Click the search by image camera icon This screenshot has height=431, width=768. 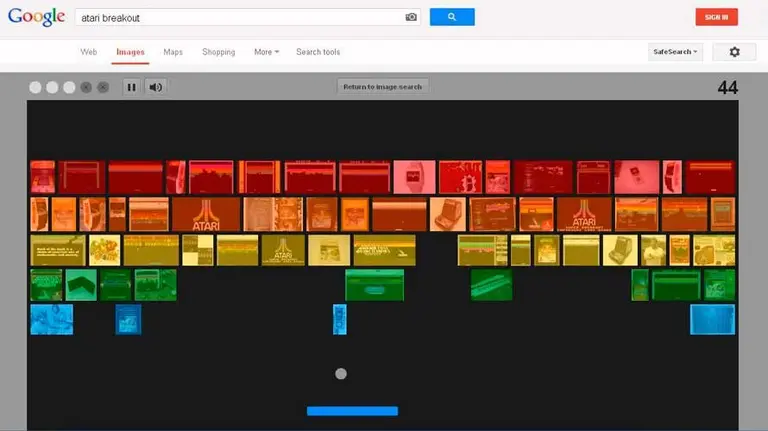pos(411,17)
